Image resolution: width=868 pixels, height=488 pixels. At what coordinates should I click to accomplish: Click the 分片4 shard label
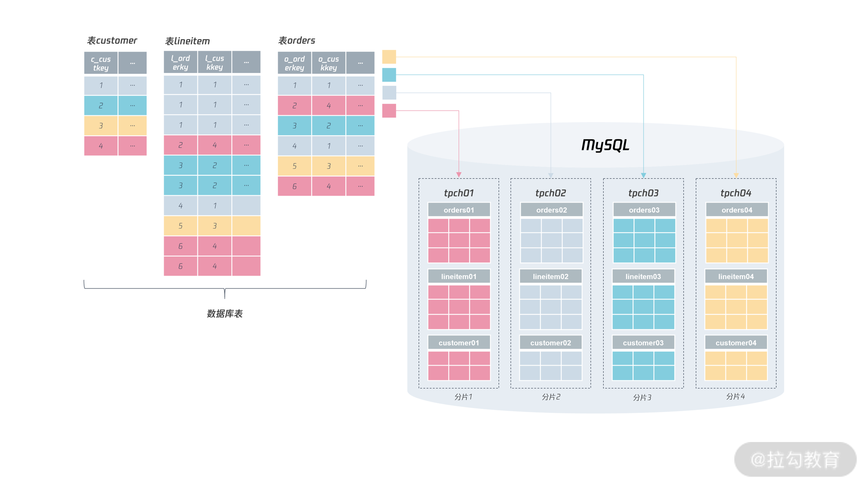click(x=735, y=396)
